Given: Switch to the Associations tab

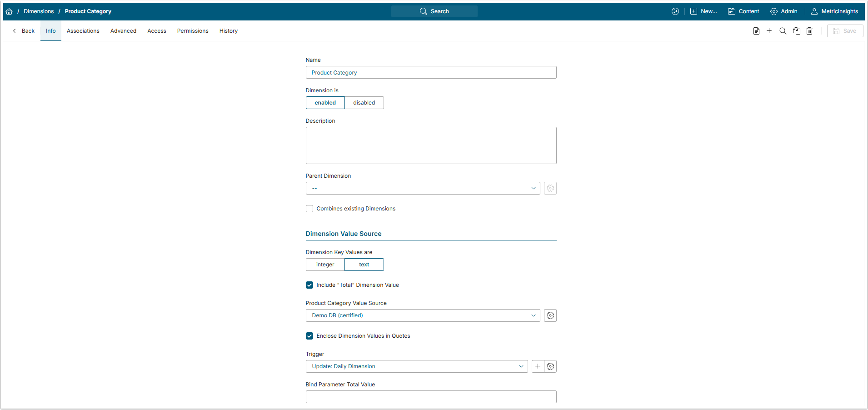Looking at the screenshot, I should click(x=83, y=31).
